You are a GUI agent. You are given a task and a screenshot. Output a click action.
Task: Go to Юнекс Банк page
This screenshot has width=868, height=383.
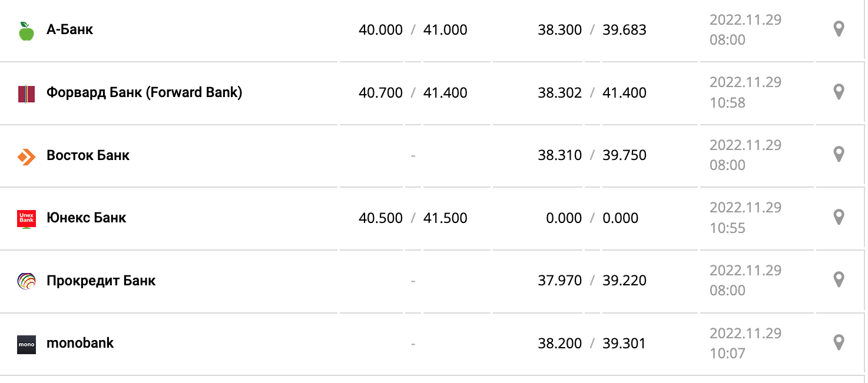click(x=86, y=218)
